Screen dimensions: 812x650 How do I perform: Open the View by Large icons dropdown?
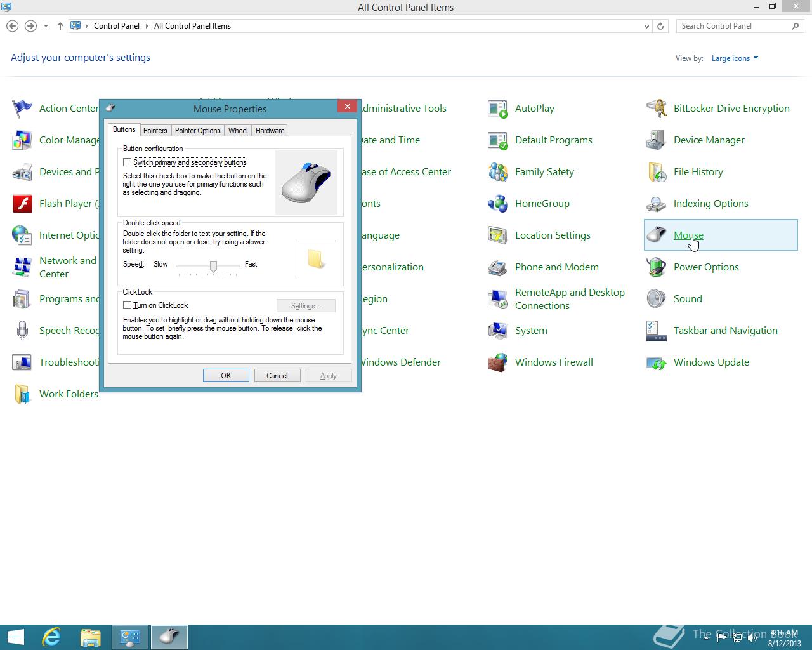click(735, 58)
